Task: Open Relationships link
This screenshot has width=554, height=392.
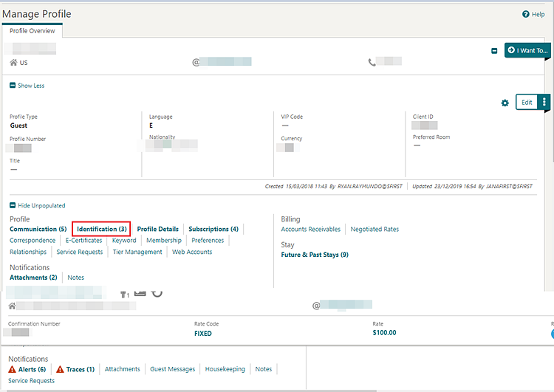Action: click(28, 252)
